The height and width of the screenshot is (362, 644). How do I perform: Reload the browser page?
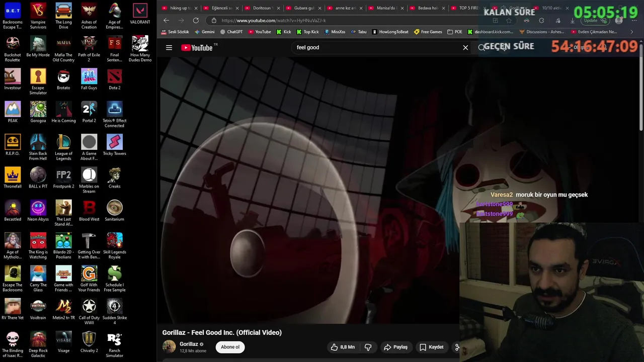pos(196,21)
